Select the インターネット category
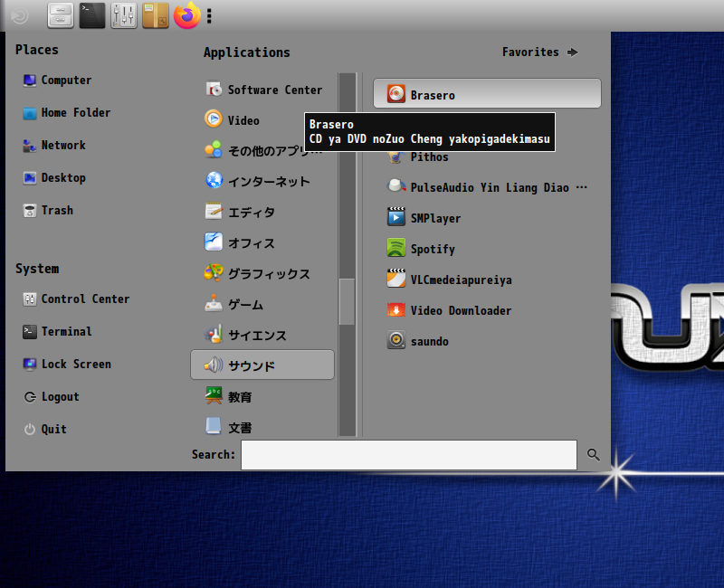Image resolution: width=724 pixels, height=588 pixels. click(262, 182)
